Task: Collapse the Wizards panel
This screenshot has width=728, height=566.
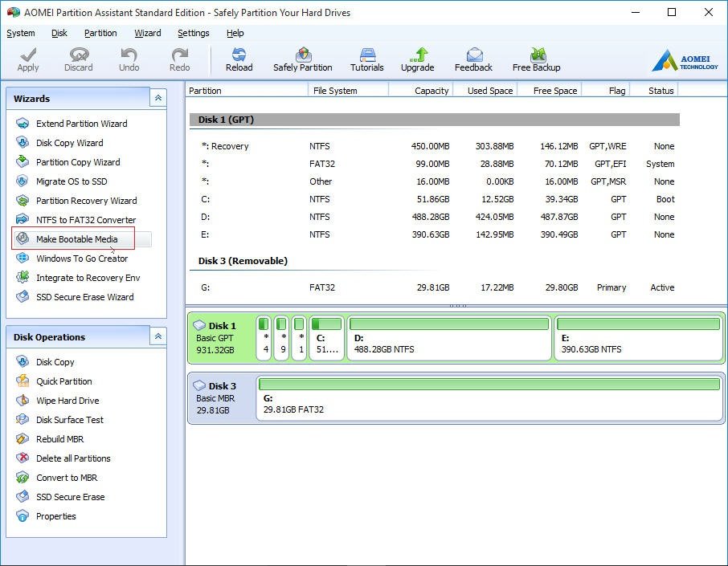Action: tap(158, 98)
